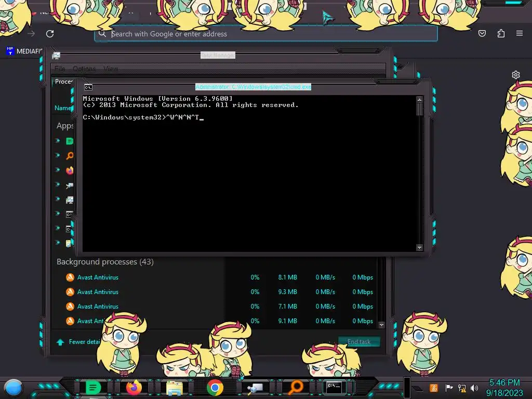Image resolution: width=532 pixels, height=399 pixels.
Task: Sort by the Name column header
Action: (x=63, y=108)
